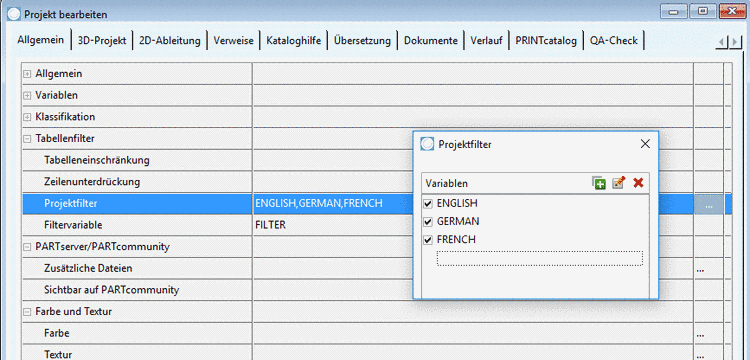Viewport: 750px width, 360px height.
Task: Select the Farbe row label
Action: click(x=56, y=333)
